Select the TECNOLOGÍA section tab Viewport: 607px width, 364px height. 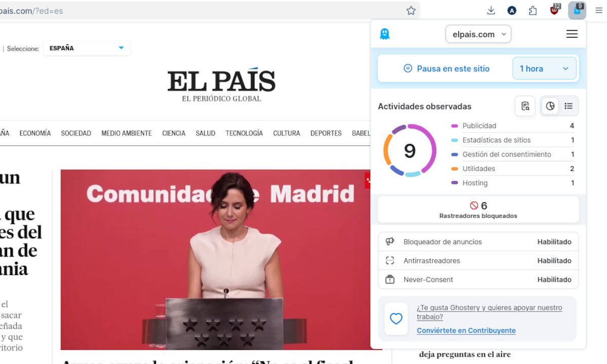point(244,133)
